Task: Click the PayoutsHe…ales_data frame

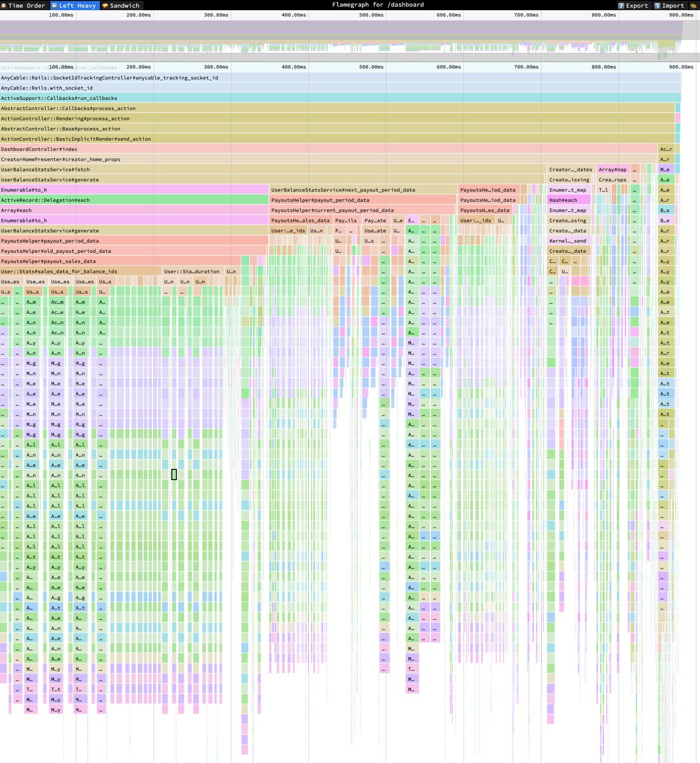Action: point(301,220)
